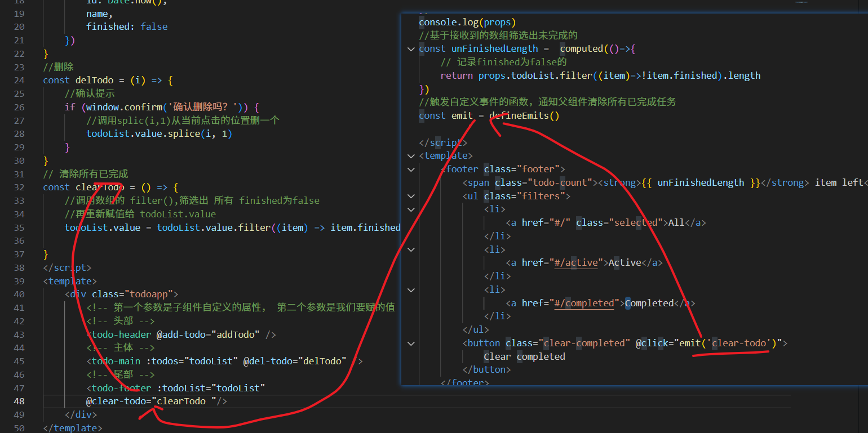Viewport: 868px width, 433px height.
Task: Click '//基于接收到的数组筛选出未完成的' comment
Action: coord(498,35)
